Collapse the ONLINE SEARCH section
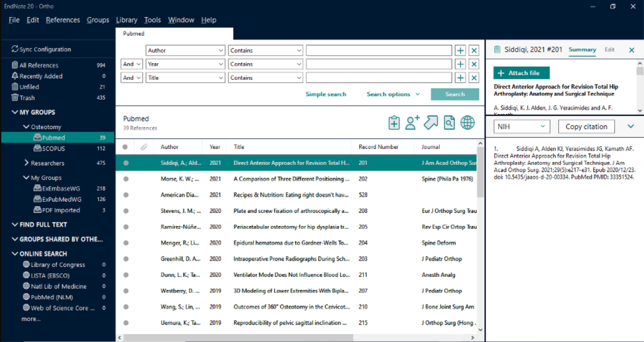Viewport: 644px width, 342px height. click(x=15, y=254)
